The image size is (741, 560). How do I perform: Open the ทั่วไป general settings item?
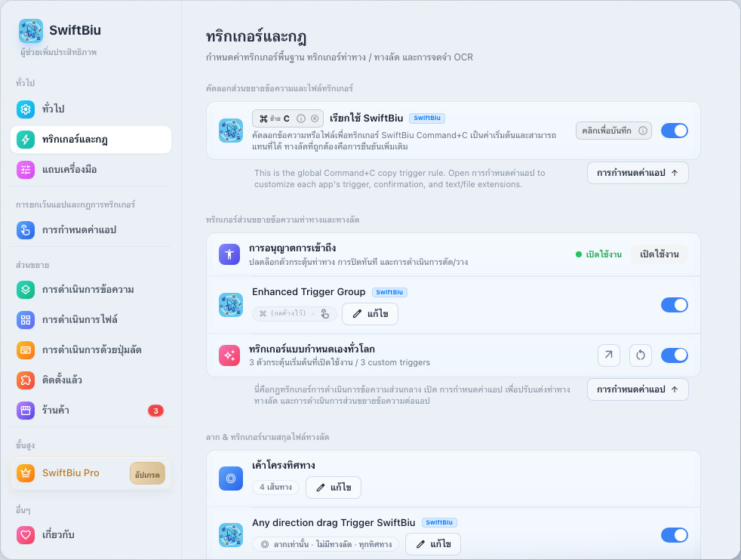(91, 109)
